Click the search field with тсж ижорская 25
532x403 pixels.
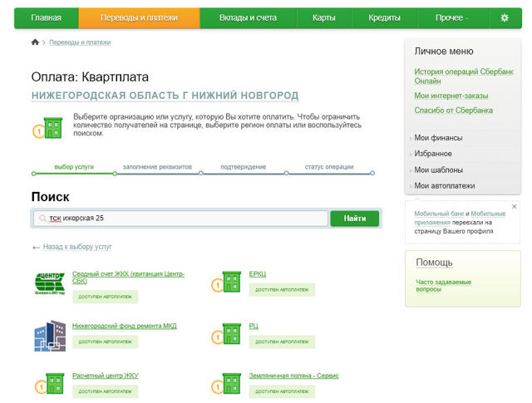click(x=180, y=219)
